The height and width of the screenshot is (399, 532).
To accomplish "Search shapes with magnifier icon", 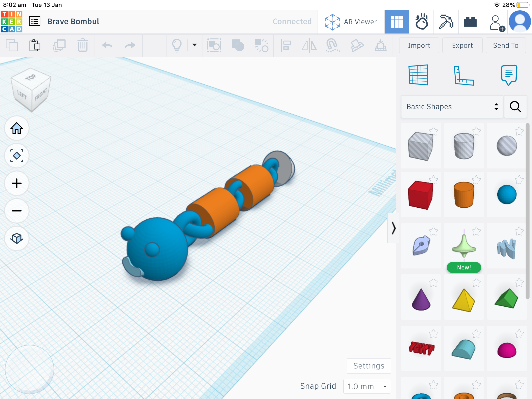I will pyautogui.click(x=515, y=107).
